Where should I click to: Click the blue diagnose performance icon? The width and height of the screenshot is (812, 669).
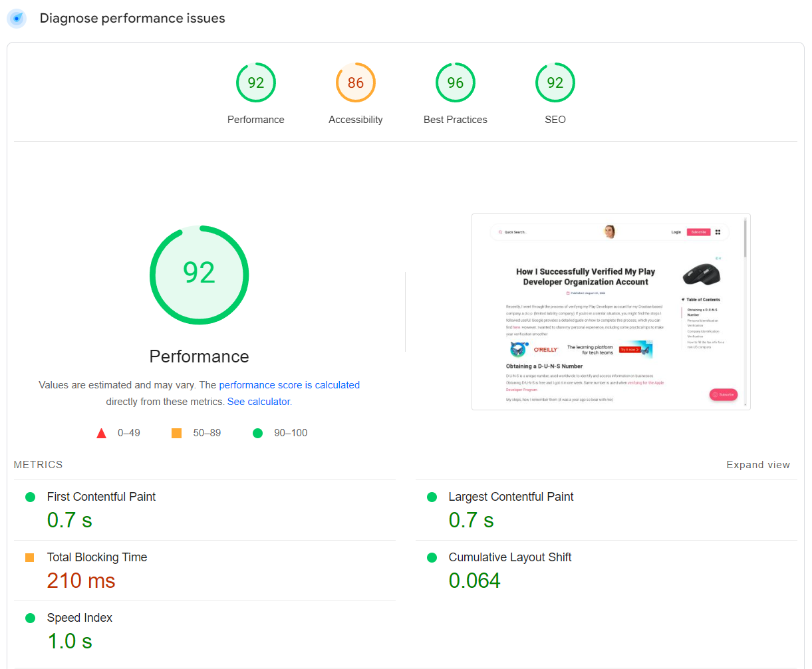[17, 19]
